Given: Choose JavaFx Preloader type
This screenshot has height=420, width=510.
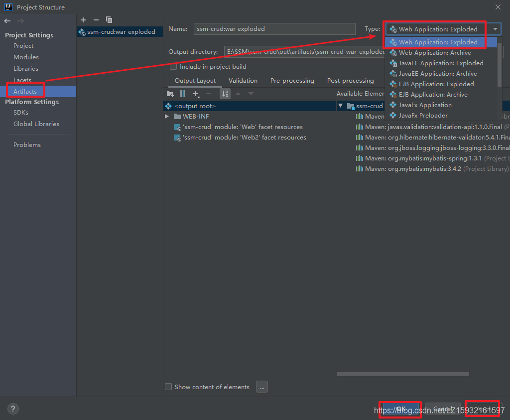Looking at the screenshot, I should coord(441,115).
